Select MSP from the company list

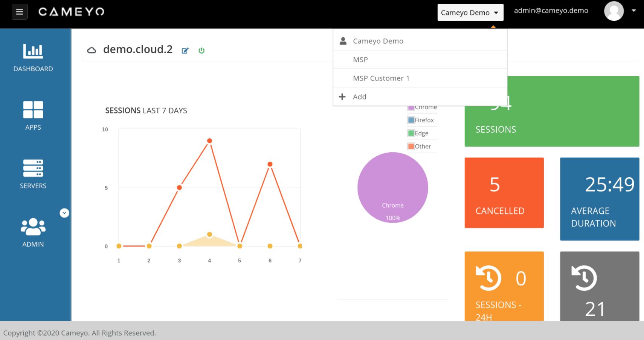pos(420,60)
